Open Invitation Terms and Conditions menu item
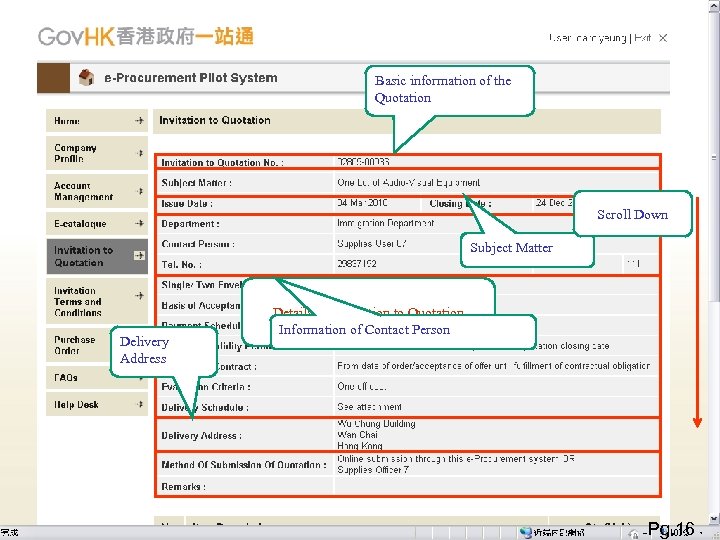The image size is (720, 540). click(97, 301)
